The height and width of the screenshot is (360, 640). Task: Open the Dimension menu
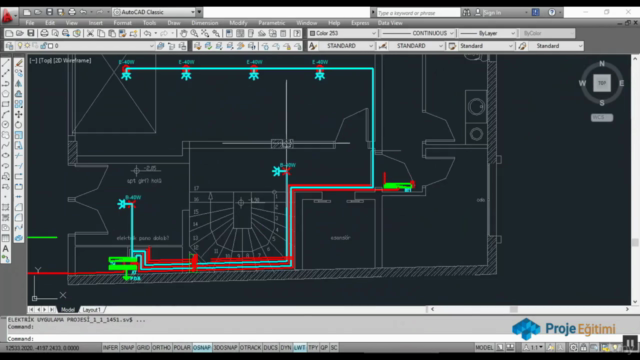pyautogui.click(x=205, y=23)
